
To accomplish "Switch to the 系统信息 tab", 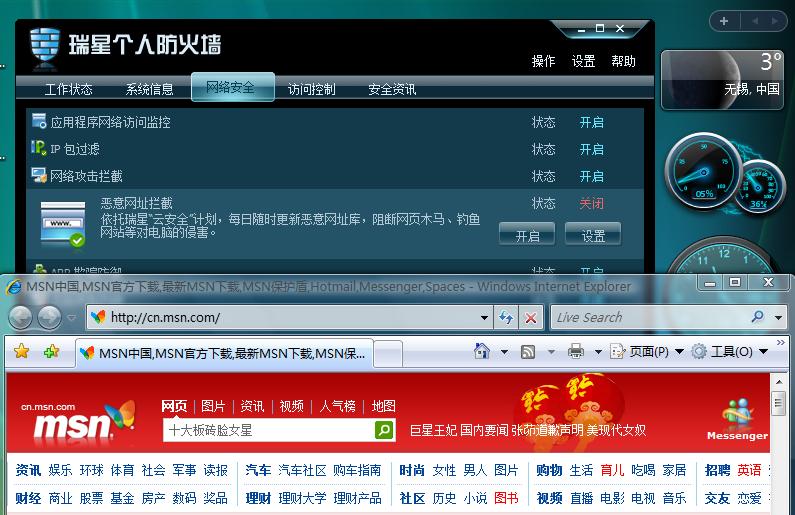I will point(150,90).
